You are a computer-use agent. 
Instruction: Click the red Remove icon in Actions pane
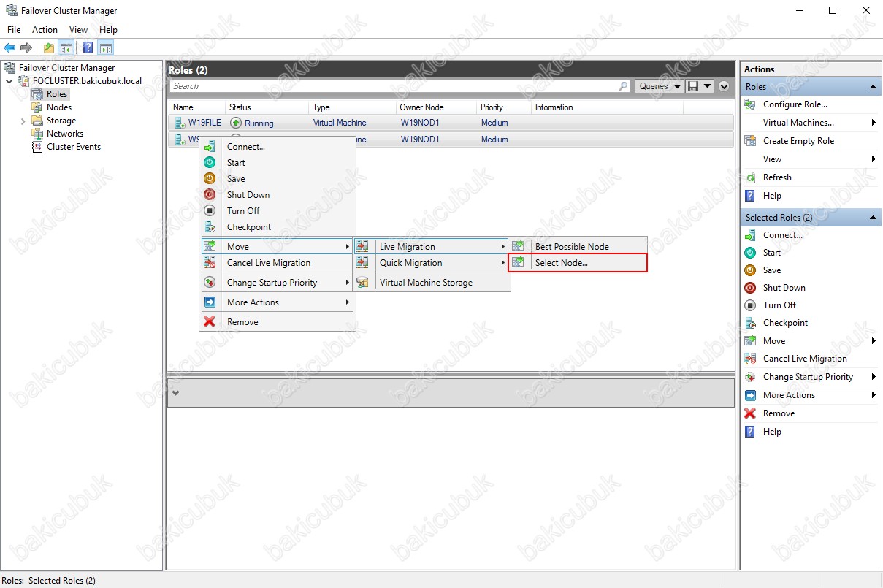click(750, 413)
